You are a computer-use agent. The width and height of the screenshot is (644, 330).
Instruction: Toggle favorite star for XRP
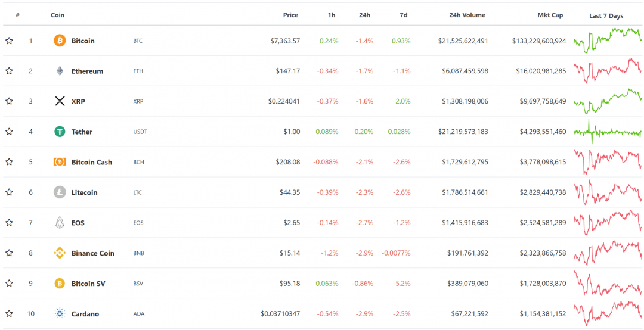click(9, 101)
